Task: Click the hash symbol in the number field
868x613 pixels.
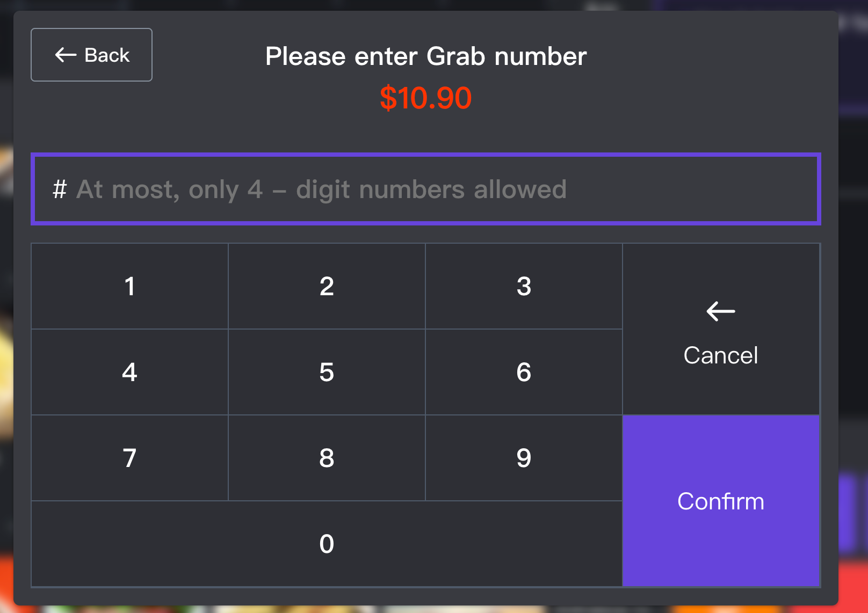Action: pos(60,189)
